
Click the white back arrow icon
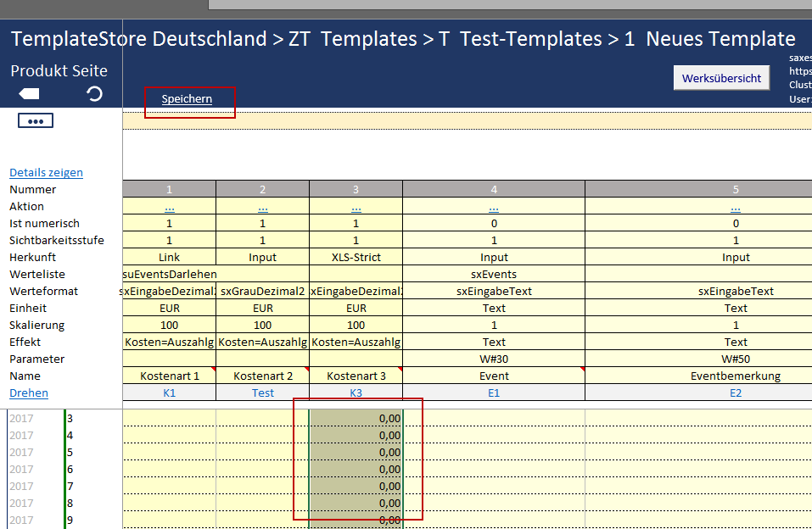click(x=29, y=93)
